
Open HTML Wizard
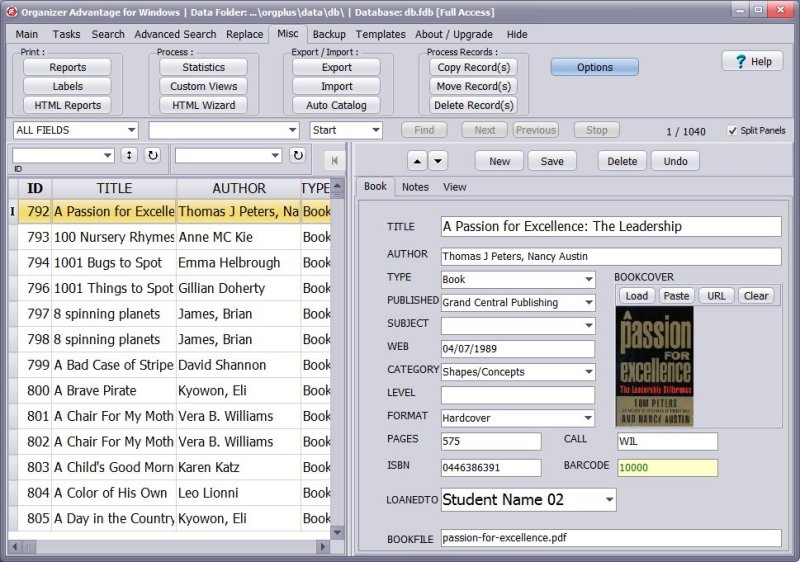[204, 105]
